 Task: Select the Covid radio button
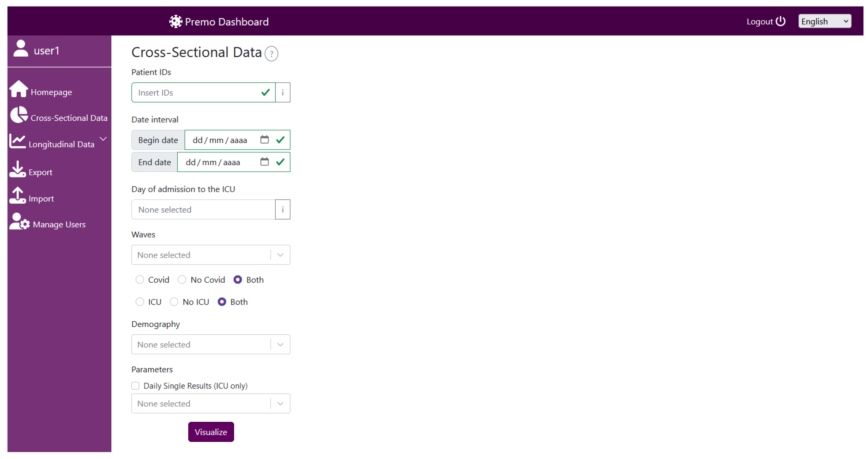(139, 280)
